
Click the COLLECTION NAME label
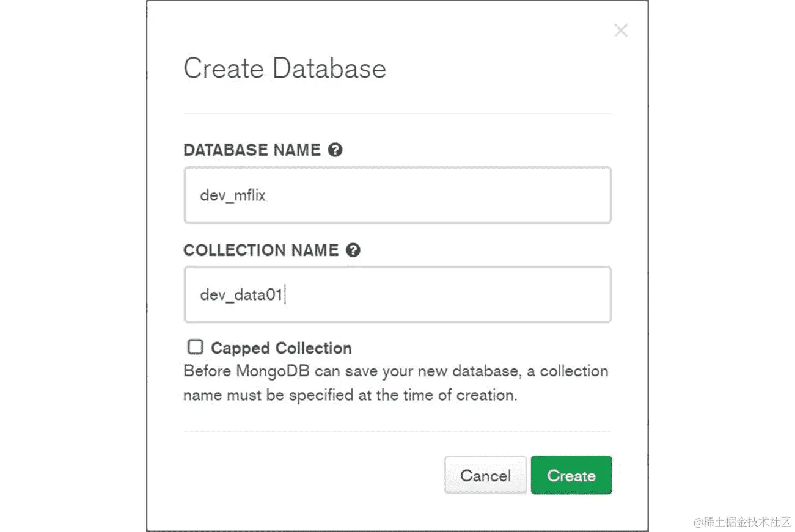[261, 250]
